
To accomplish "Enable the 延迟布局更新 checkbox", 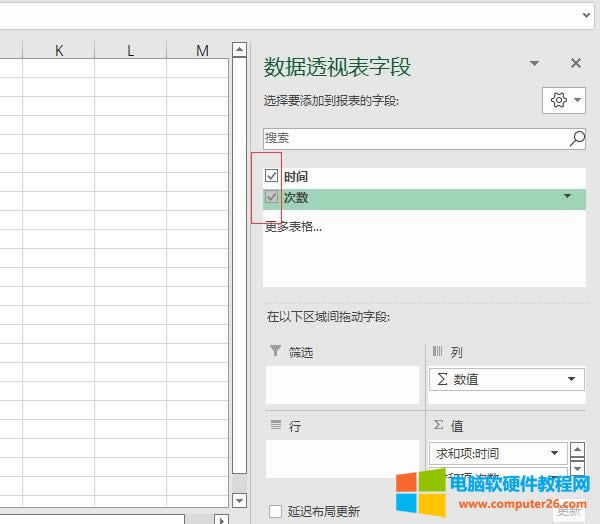I will (276, 511).
